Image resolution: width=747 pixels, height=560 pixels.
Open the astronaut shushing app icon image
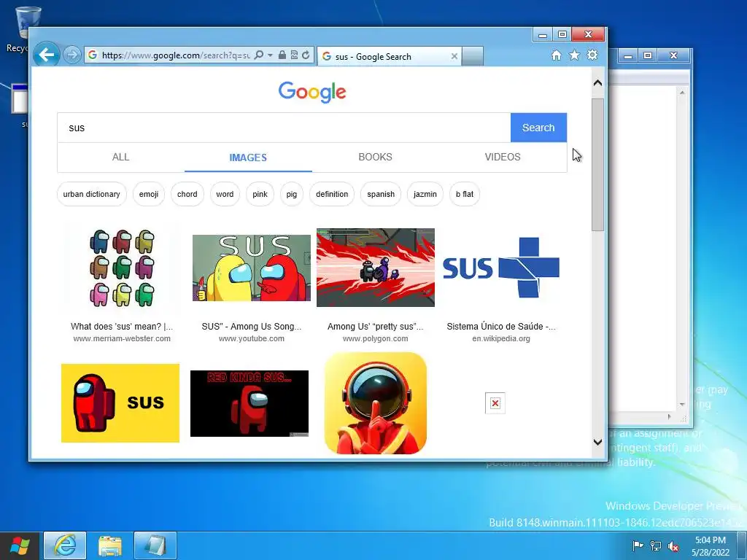pos(376,402)
